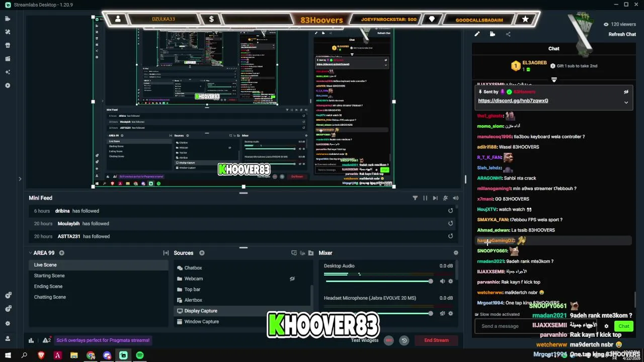
Task: Open the App Store icon in sidebar
Action: [x=8, y=45]
